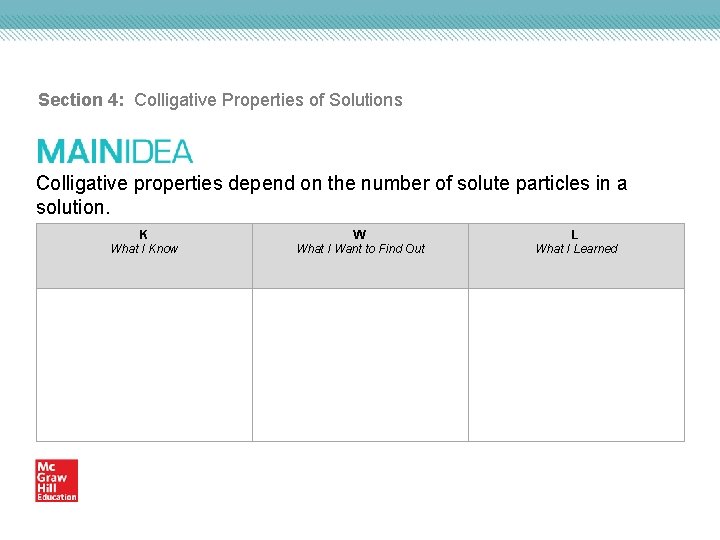Click the empty cell under 'What I Know'

[144, 365]
